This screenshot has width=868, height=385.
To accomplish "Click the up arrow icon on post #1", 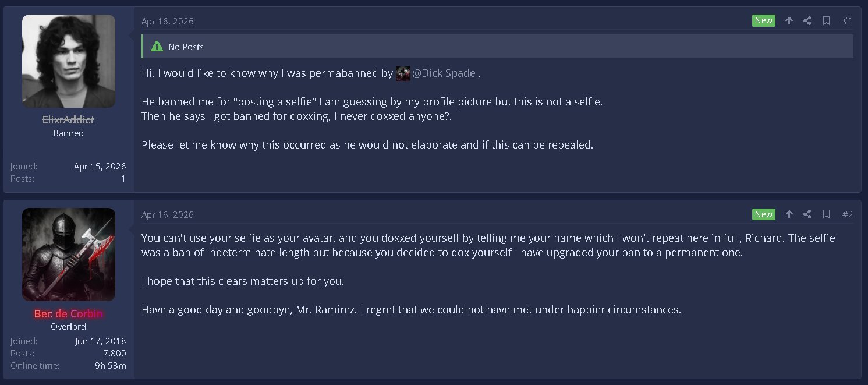I will pos(789,21).
